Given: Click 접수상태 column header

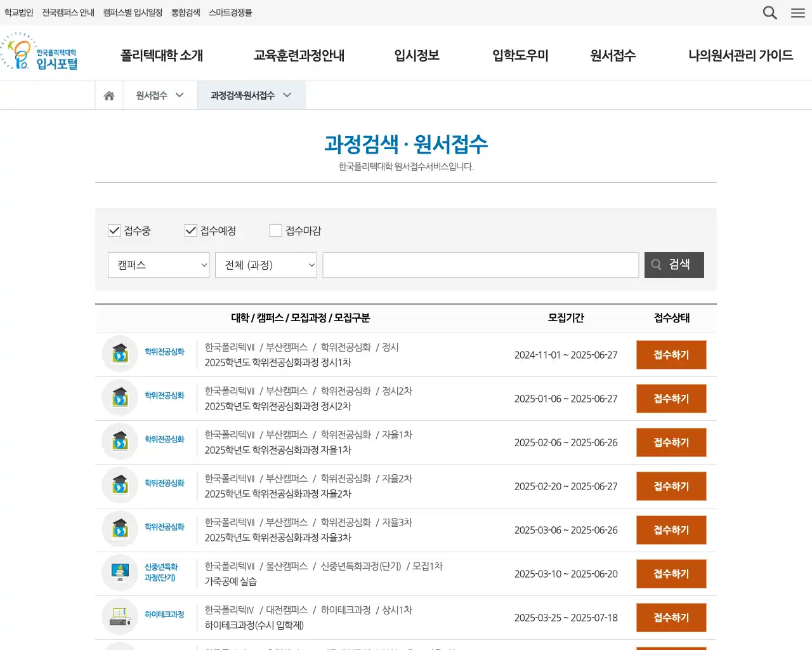Looking at the screenshot, I should (x=672, y=318).
